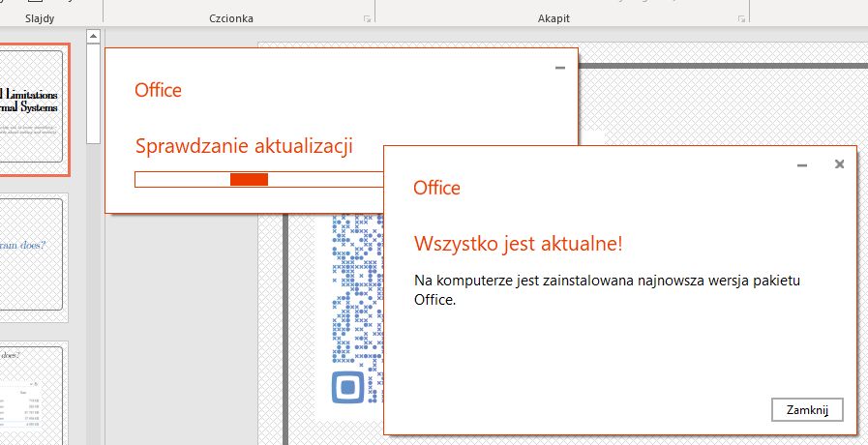Viewport: 868px width, 445px height.
Task: Click the blue QR-style graphic on the slide
Action: click(x=357, y=310)
